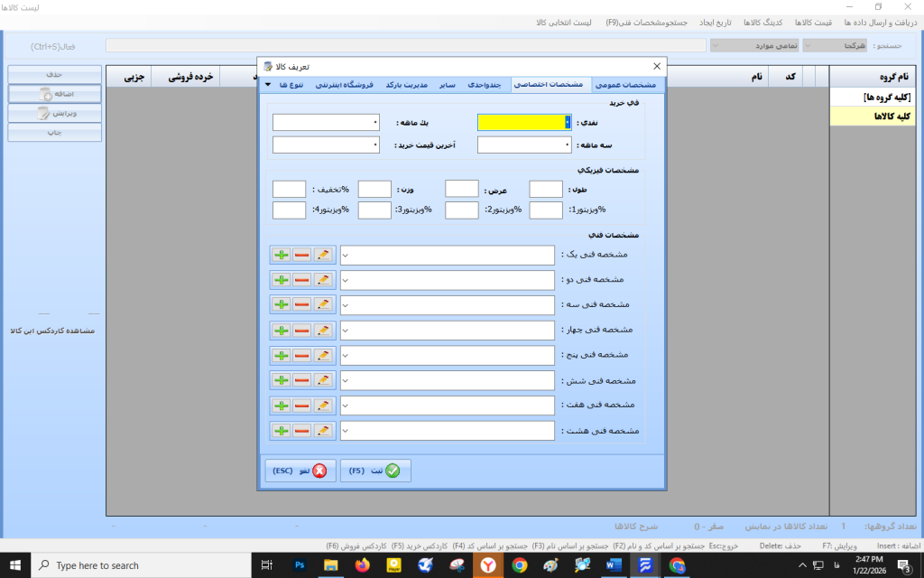Launch Firefox from the taskbar
This screenshot has width=924, height=578.
point(362,565)
